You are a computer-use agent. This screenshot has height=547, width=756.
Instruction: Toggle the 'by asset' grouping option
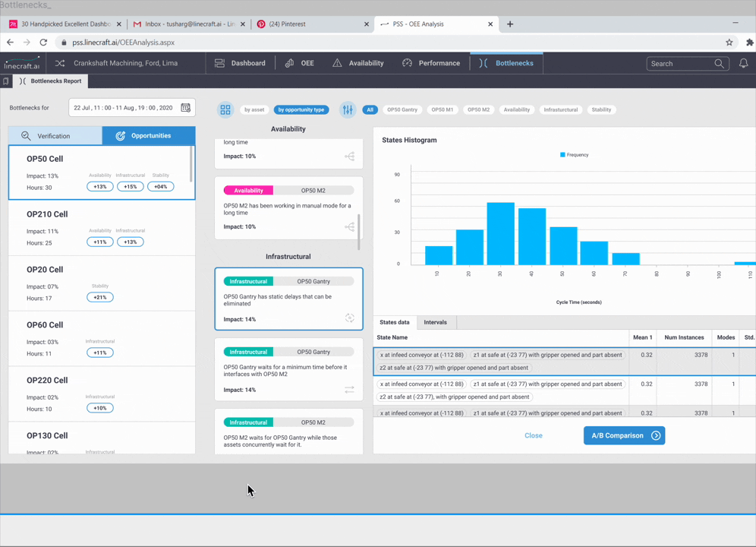(x=254, y=109)
